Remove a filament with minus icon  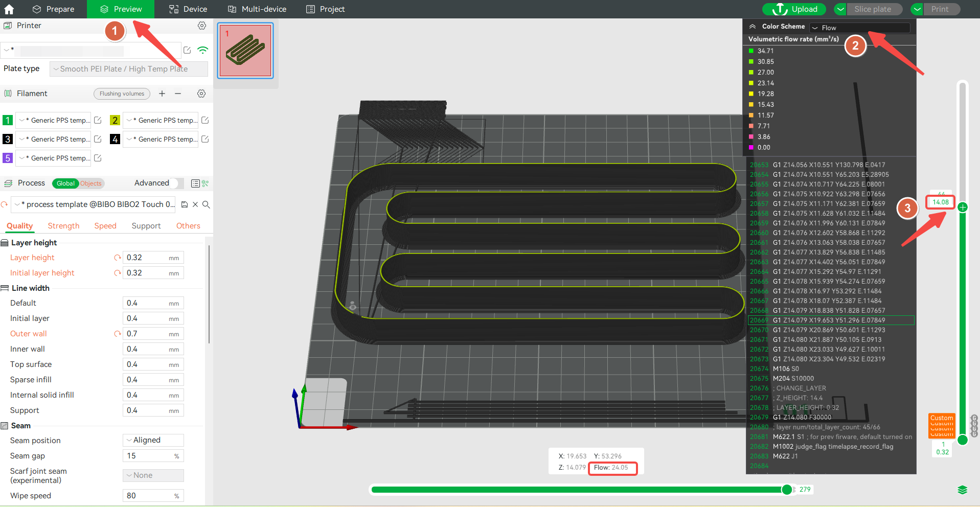pyautogui.click(x=178, y=94)
